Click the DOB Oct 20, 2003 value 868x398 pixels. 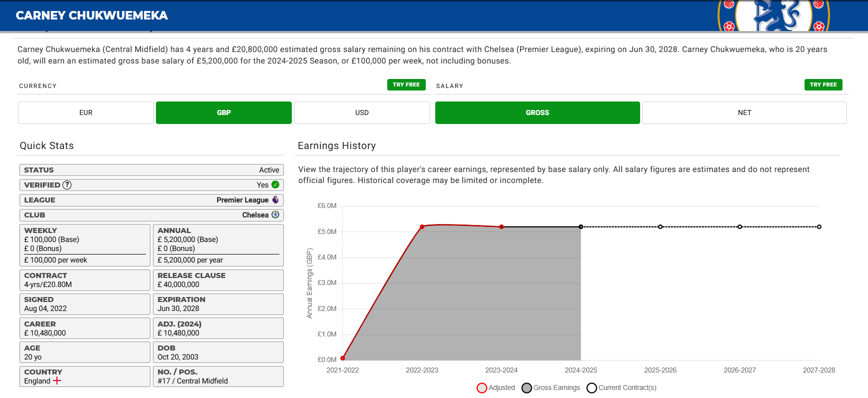click(x=178, y=357)
